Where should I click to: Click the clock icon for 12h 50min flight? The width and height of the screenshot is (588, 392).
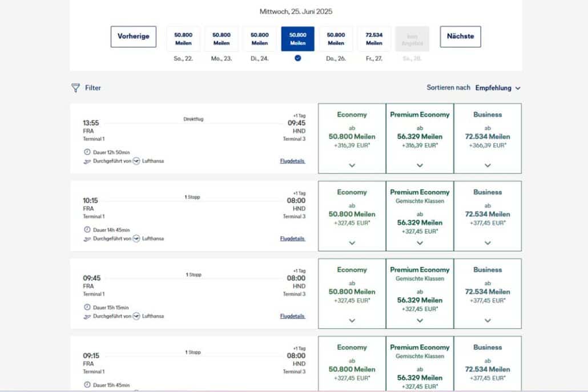point(87,152)
